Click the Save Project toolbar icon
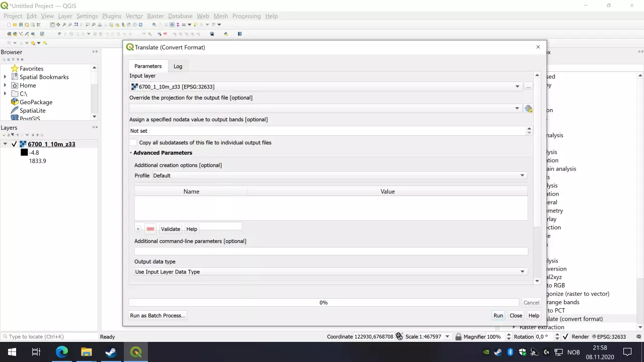 click(x=22, y=25)
